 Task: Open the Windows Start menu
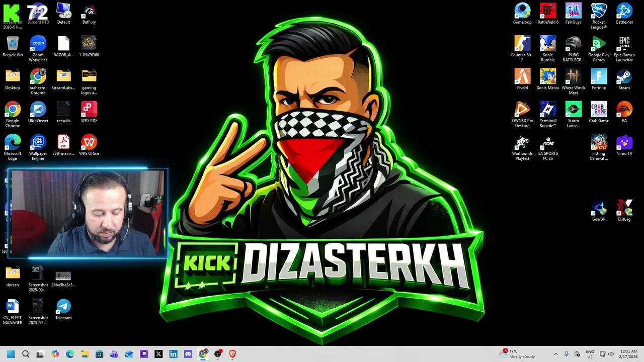(x=11, y=354)
